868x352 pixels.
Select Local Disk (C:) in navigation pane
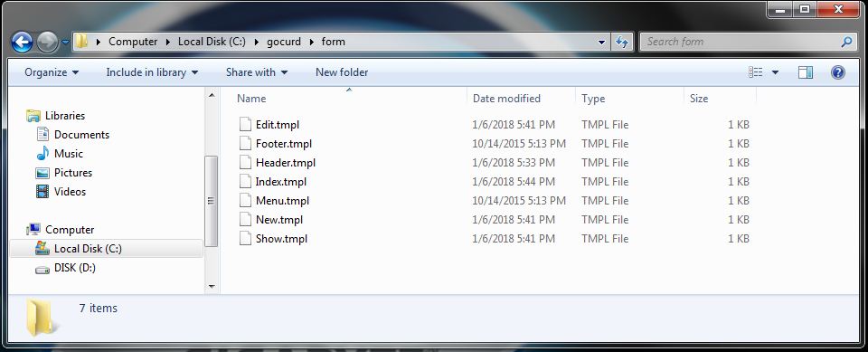88,248
